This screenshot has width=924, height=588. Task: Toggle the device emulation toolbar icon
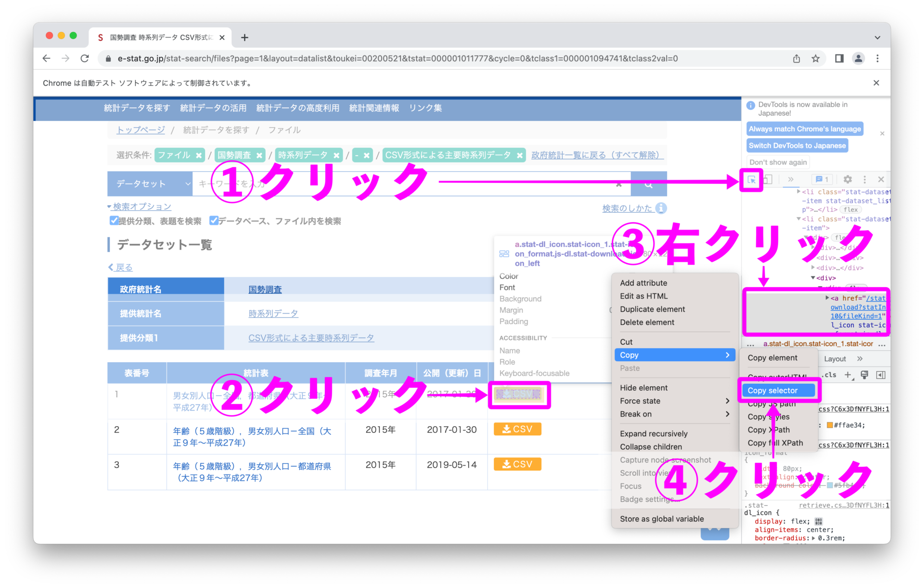pyautogui.click(x=768, y=179)
